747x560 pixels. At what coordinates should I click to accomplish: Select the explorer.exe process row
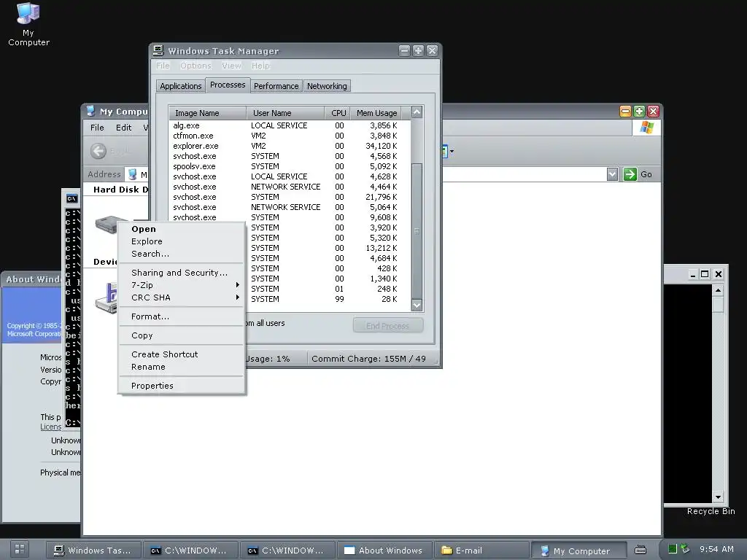click(290, 146)
